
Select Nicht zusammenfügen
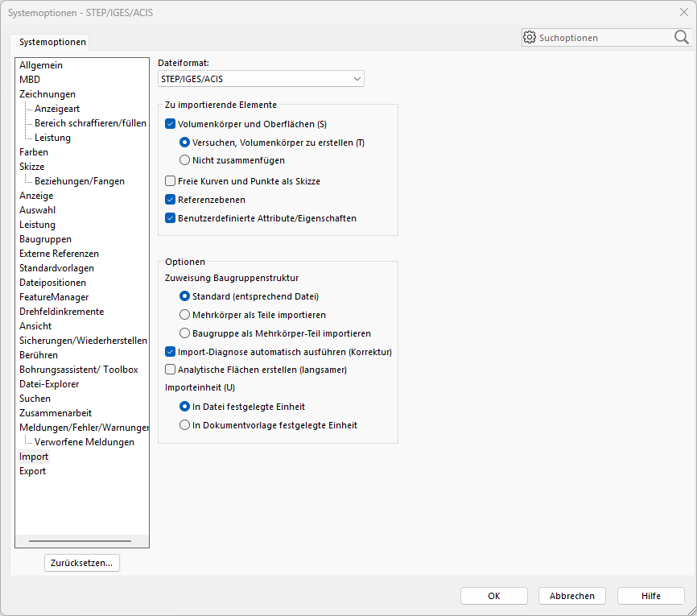click(x=185, y=159)
